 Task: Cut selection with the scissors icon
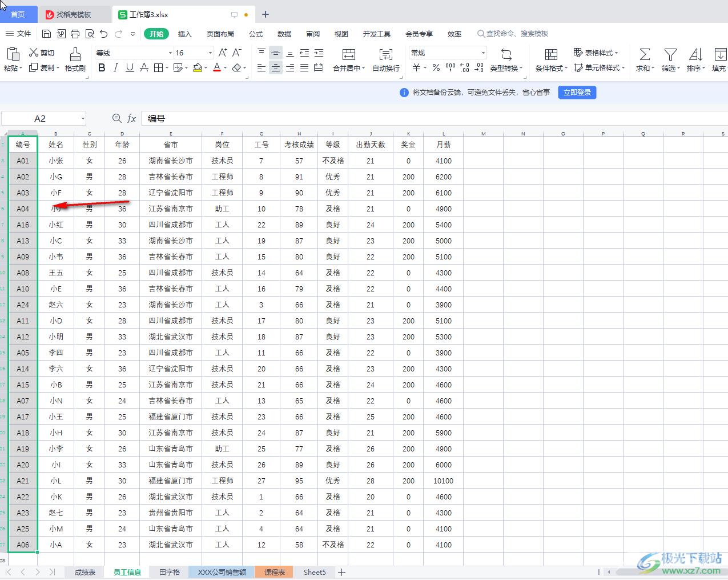click(x=34, y=53)
